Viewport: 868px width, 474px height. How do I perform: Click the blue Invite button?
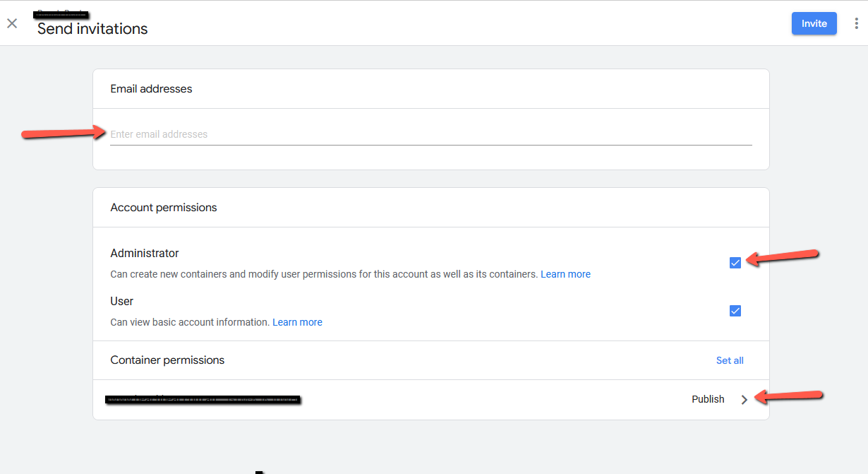814,23
